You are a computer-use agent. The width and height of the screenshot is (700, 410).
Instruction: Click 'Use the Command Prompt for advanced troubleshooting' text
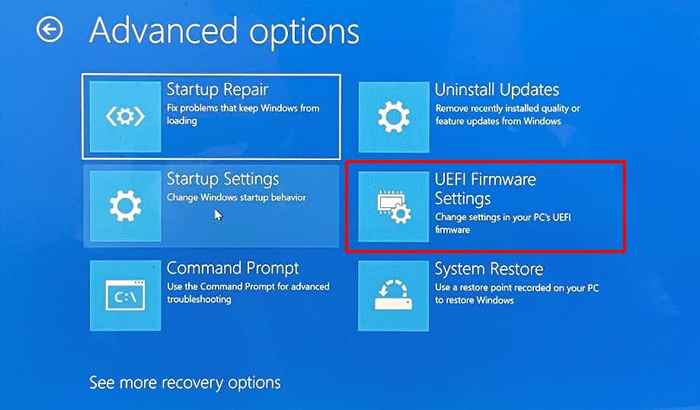click(248, 293)
